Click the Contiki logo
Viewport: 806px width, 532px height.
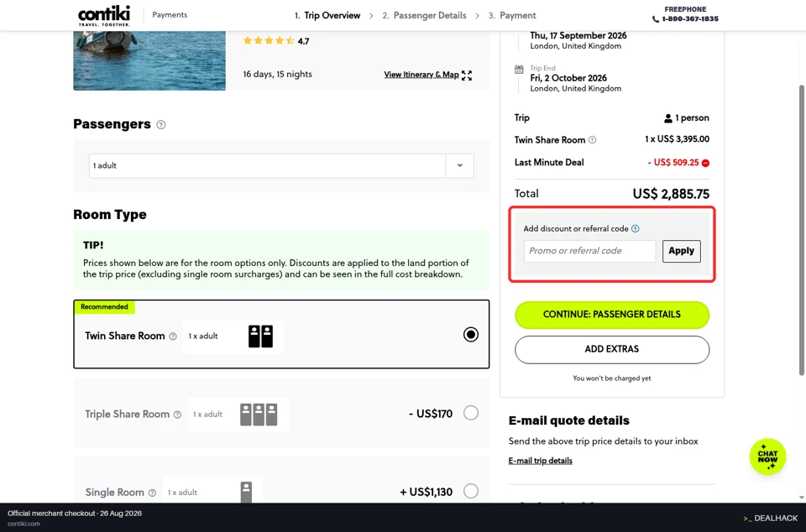click(104, 15)
